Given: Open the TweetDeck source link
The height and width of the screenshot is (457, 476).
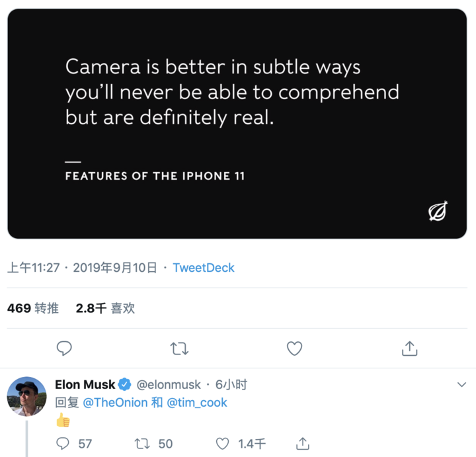Looking at the screenshot, I should (204, 268).
